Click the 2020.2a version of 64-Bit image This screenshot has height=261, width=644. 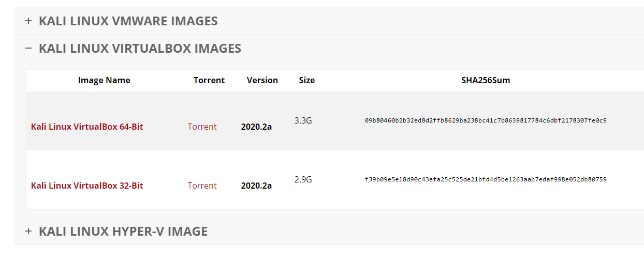pyautogui.click(x=256, y=127)
